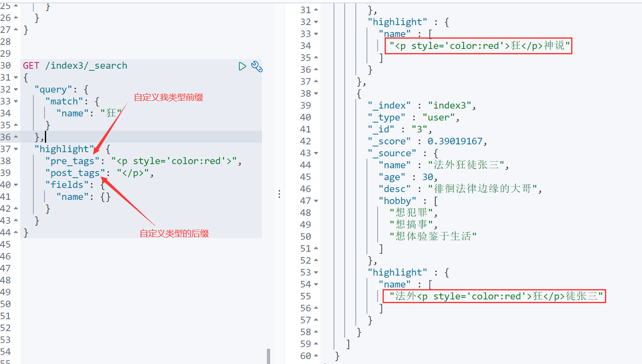Click the "_type" : "user" output line
Screen dimensions: 642x364
(x=413, y=117)
